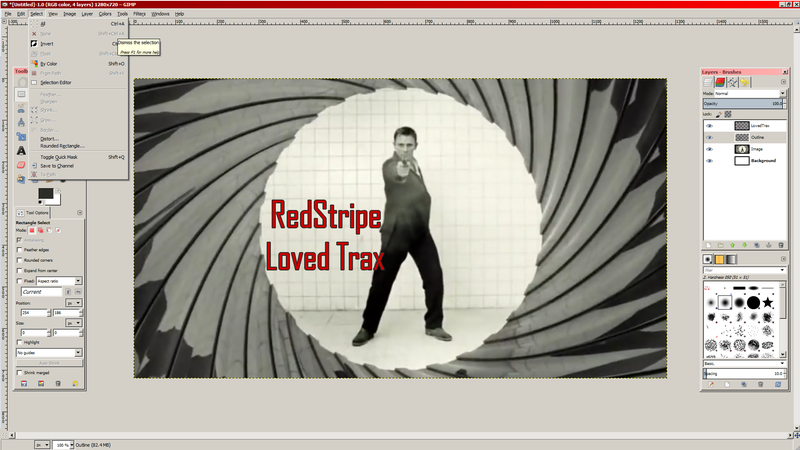Hide the Background layer via its eye icon
This screenshot has width=800, height=450.
709,161
